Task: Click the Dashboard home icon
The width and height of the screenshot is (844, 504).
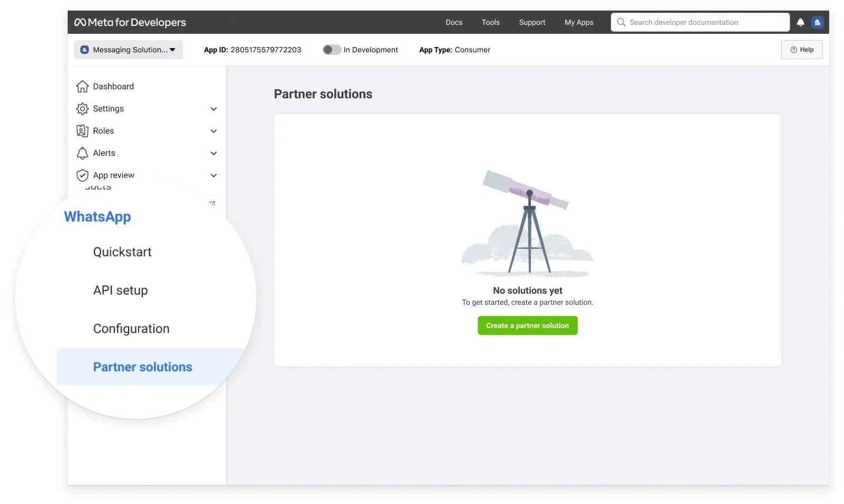Action: tap(82, 87)
